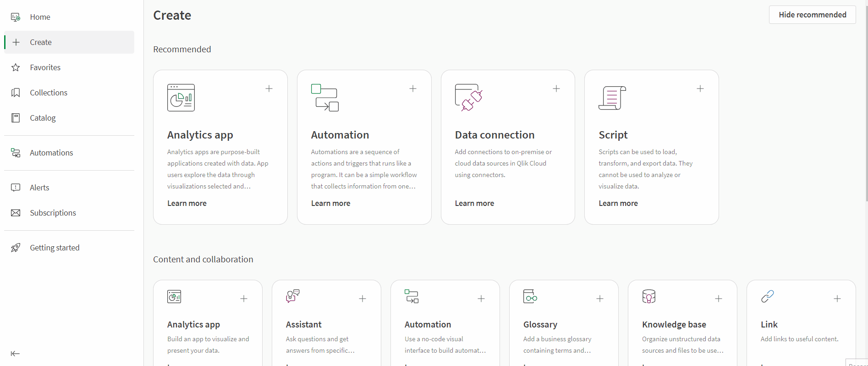Click the Link chain icon
Viewport: 868px width, 366px height.
click(x=768, y=296)
